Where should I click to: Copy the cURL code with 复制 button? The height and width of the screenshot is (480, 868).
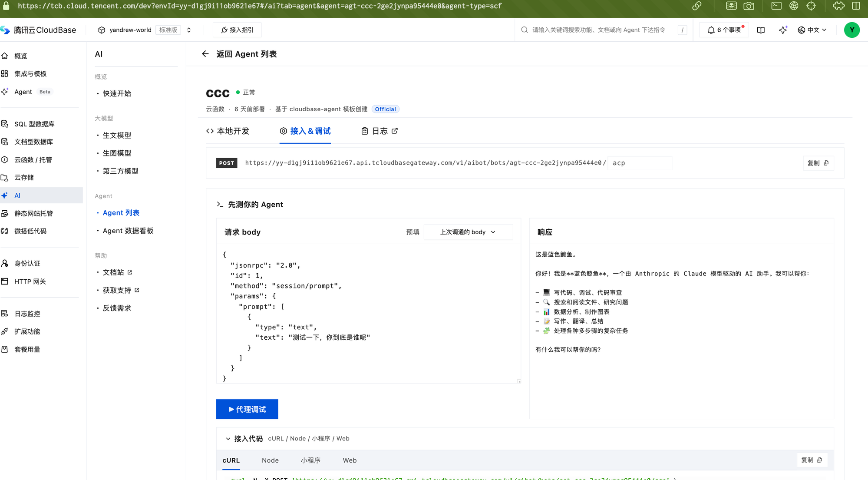tap(812, 460)
